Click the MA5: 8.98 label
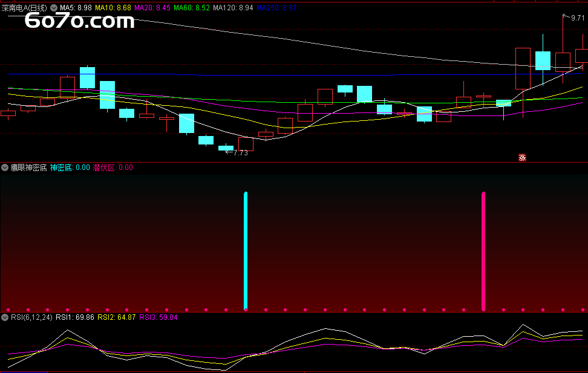588x373 pixels. [76, 8]
